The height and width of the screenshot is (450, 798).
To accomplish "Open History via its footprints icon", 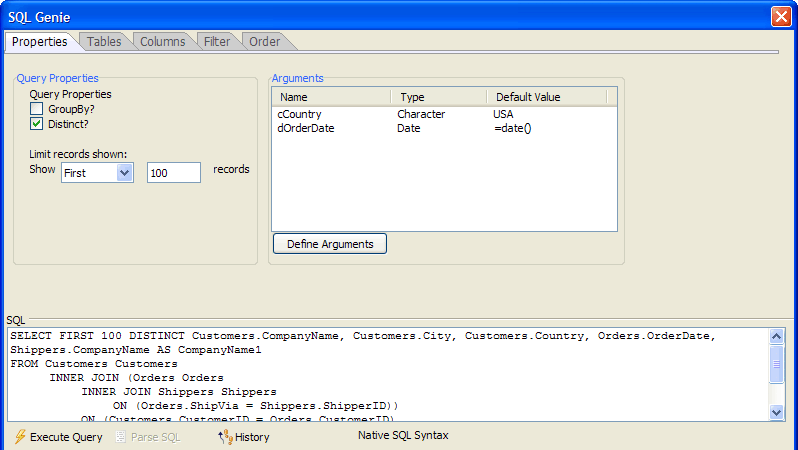I will pyautogui.click(x=225, y=437).
